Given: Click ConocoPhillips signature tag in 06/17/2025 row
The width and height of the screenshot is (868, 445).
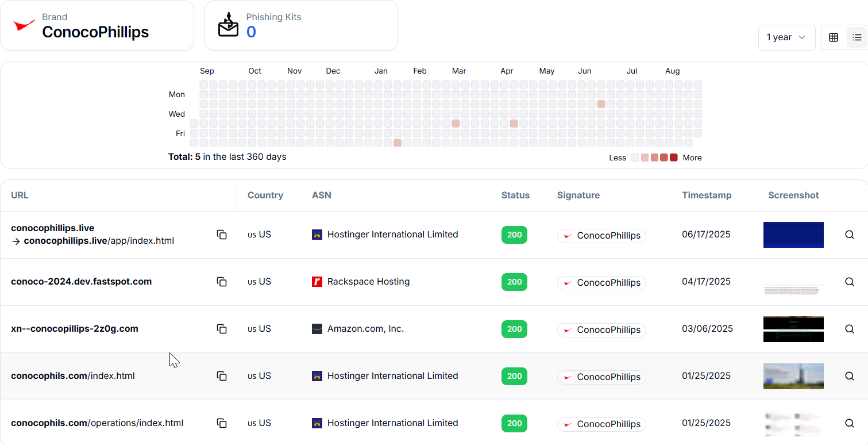Looking at the screenshot, I should point(601,236).
